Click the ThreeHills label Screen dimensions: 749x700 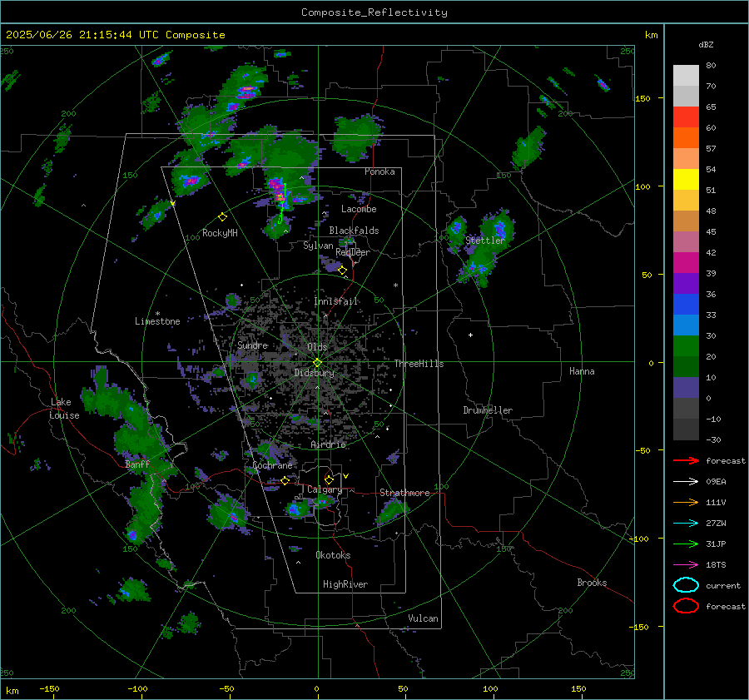pyautogui.click(x=419, y=364)
